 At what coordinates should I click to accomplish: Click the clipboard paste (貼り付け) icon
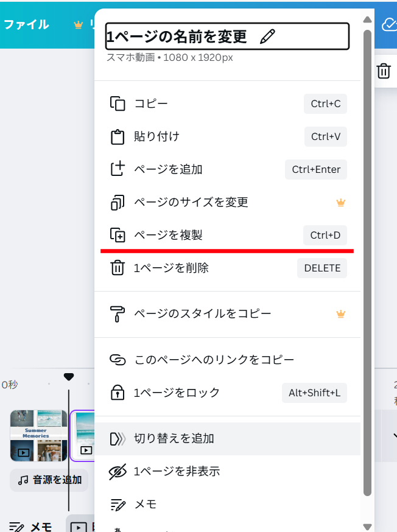tap(118, 137)
